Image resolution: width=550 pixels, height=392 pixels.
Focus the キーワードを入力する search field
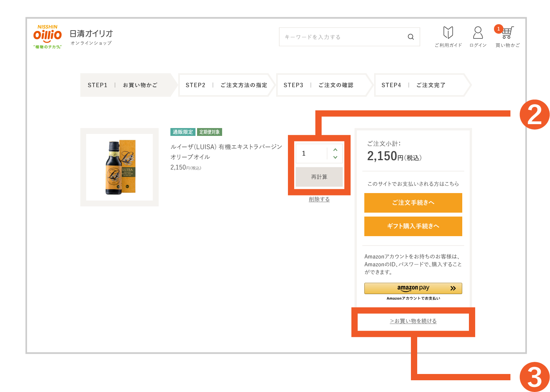click(349, 37)
